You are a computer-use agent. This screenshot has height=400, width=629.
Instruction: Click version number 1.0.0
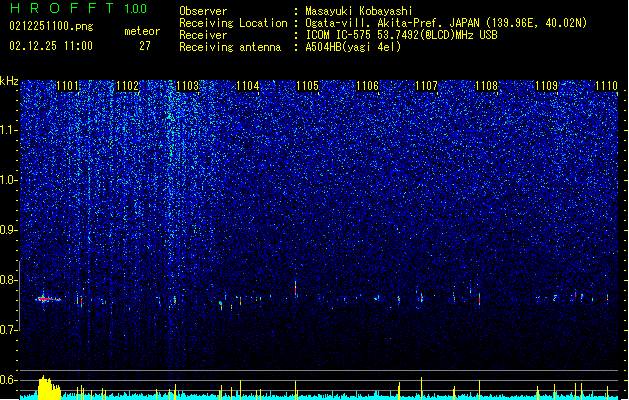136,9
